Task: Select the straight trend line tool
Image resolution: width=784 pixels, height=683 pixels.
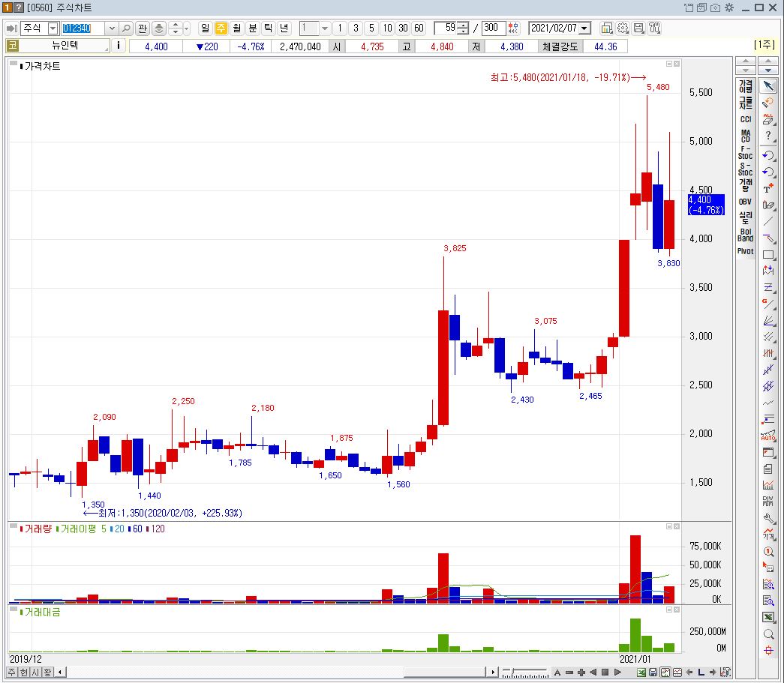Action: (768, 221)
